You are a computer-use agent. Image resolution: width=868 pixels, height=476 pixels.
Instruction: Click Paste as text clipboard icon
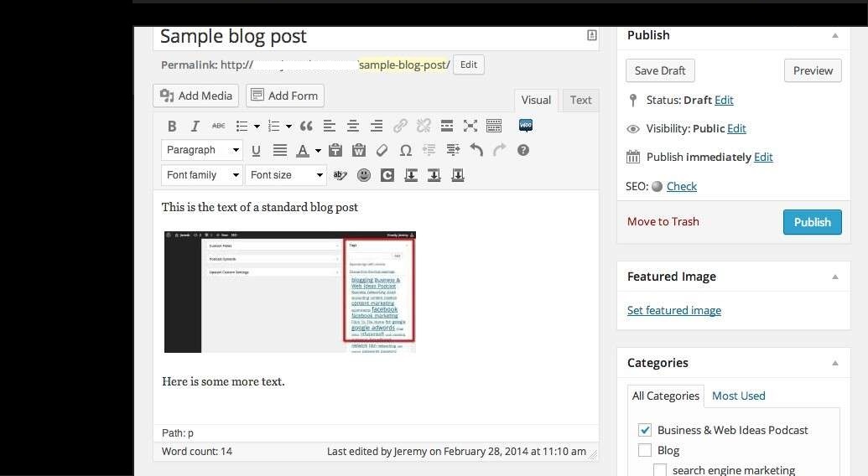[335, 150]
